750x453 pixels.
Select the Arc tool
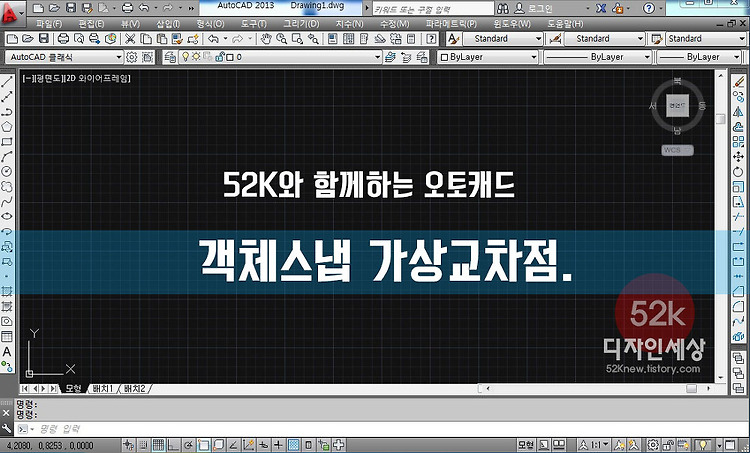pos(7,156)
